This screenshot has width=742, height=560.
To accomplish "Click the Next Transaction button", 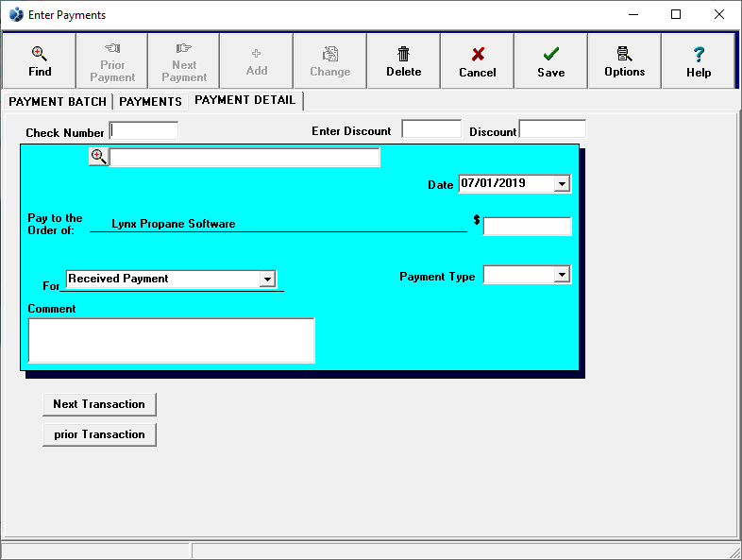I will (99, 404).
